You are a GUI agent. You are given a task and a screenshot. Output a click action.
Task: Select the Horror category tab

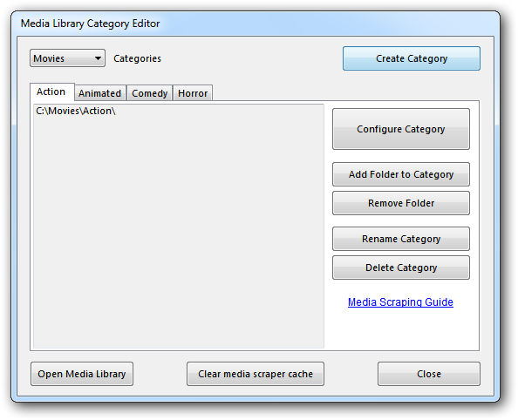click(x=193, y=93)
